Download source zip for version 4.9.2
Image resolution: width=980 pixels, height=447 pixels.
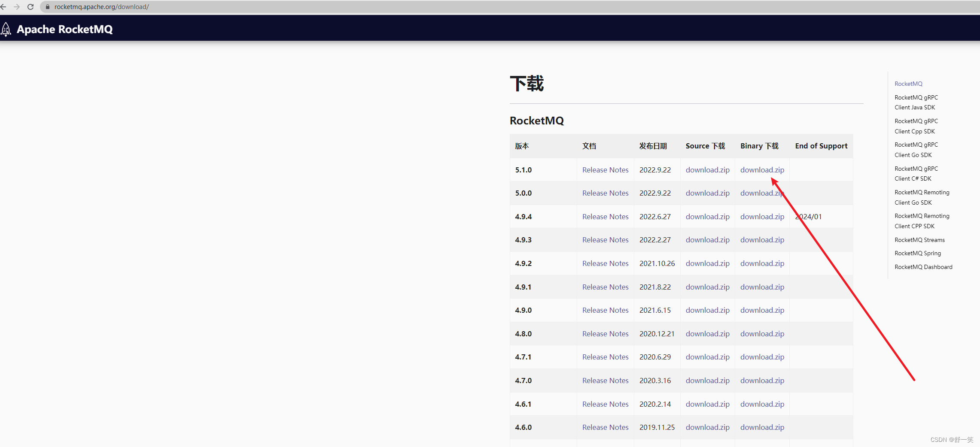(x=707, y=263)
